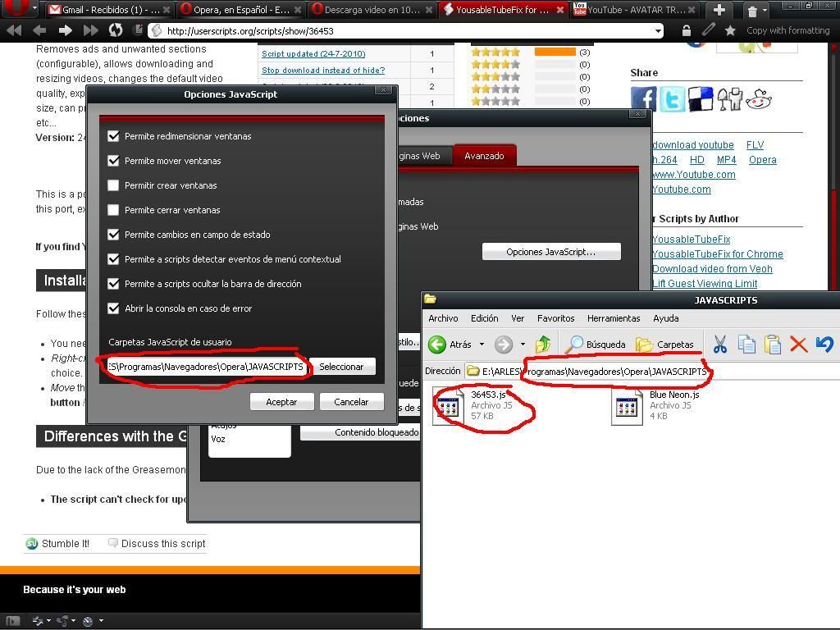
Task: Click the Explorer Up folder icon
Action: (542, 345)
